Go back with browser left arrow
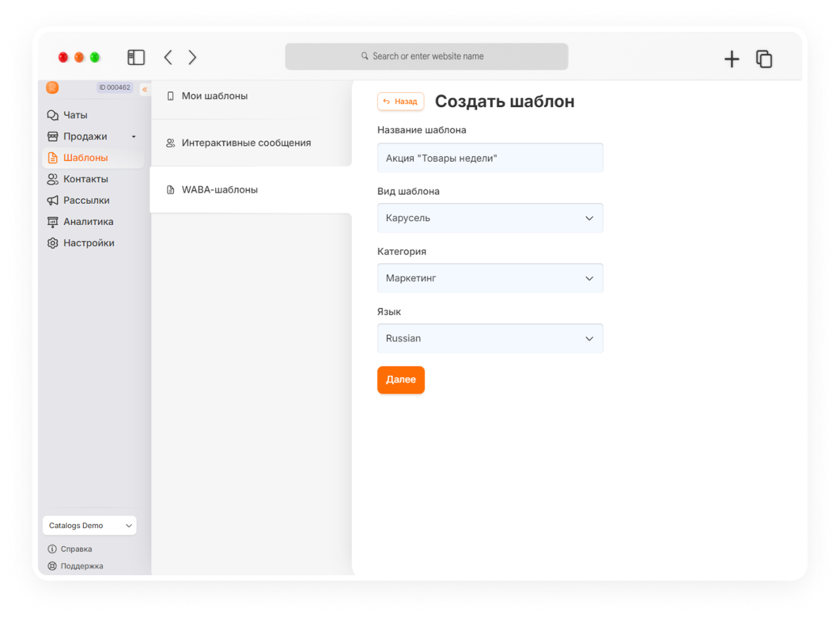Screen dimensions: 840x619 click(x=168, y=57)
